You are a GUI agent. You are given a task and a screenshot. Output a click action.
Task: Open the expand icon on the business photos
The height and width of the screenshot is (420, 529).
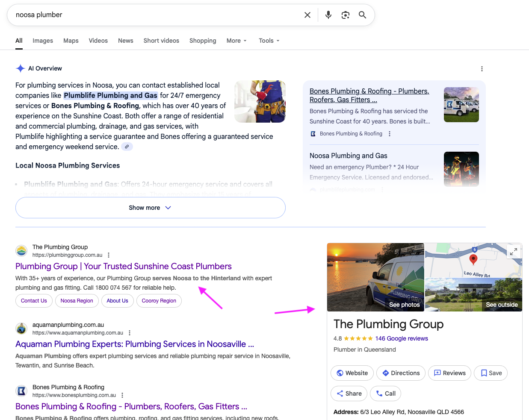click(513, 251)
